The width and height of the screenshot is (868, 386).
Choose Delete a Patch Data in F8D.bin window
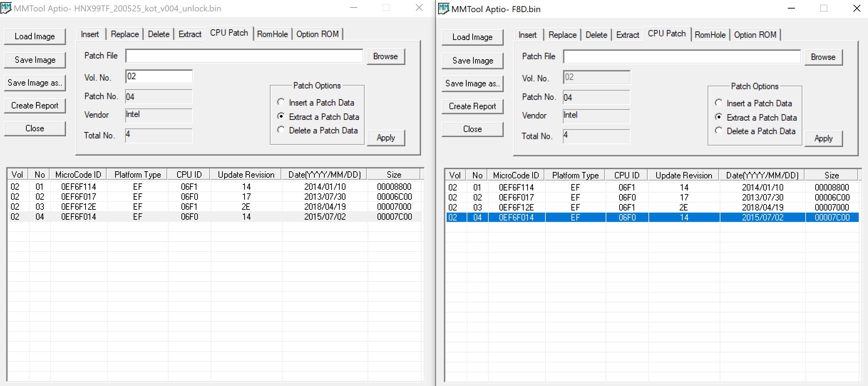pyautogui.click(x=719, y=131)
